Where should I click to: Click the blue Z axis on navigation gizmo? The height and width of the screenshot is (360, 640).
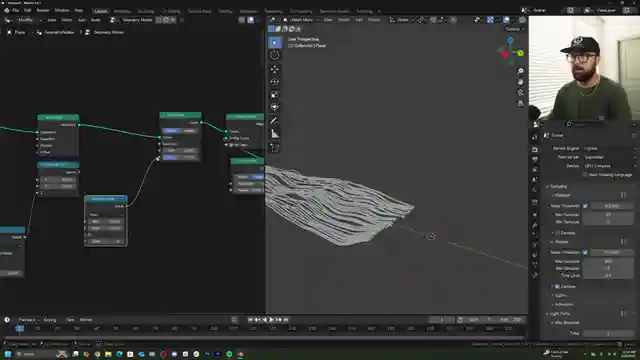(x=510, y=40)
